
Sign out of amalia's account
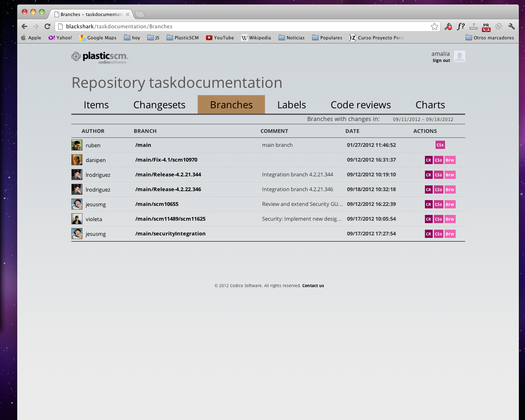pyautogui.click(x=441, y=60)
